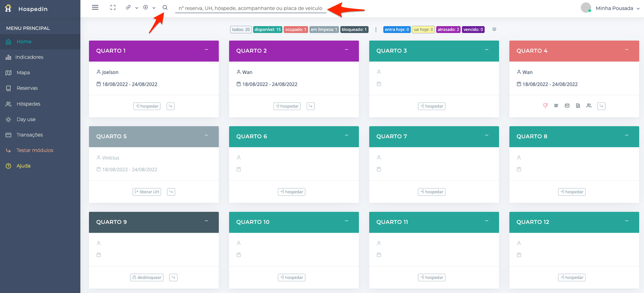Viewport: 644px width, 293px height.
Task: Click the plus add-new icon
Action: click(x=146, y=7)
